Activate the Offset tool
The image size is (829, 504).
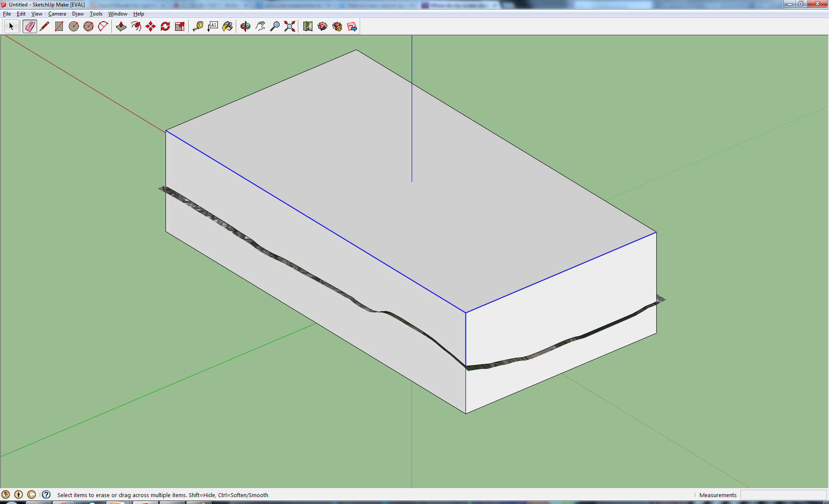point(136,27)
